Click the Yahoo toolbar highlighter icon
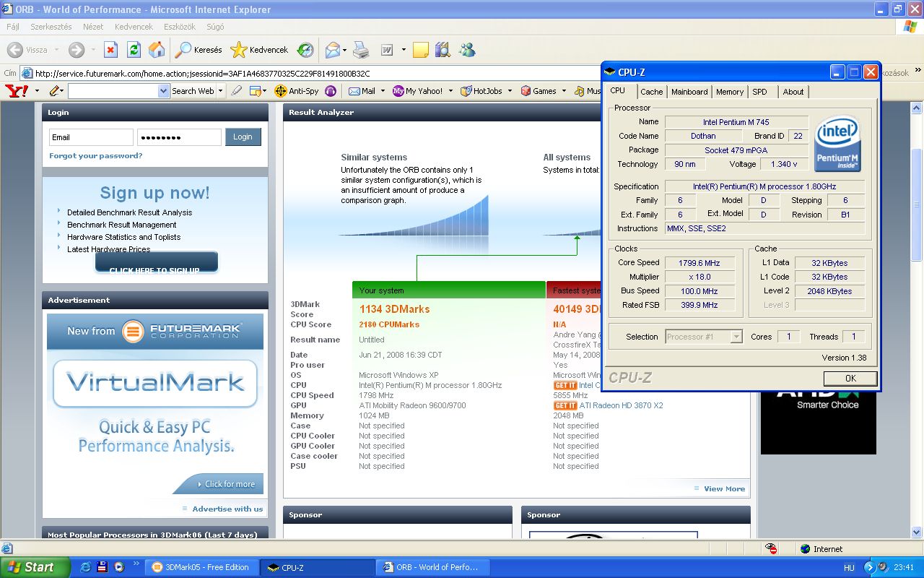924x578 pixels. click(237, 91)
